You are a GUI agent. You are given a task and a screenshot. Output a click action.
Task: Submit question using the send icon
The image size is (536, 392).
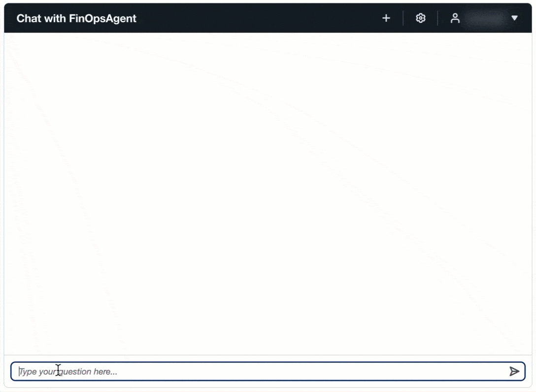pos(514,371)
